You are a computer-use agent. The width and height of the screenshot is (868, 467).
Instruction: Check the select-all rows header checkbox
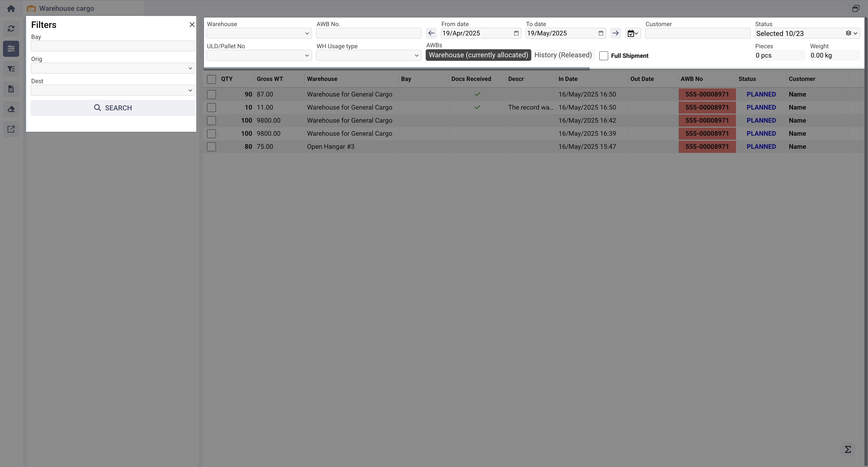(x=211, y=79)
